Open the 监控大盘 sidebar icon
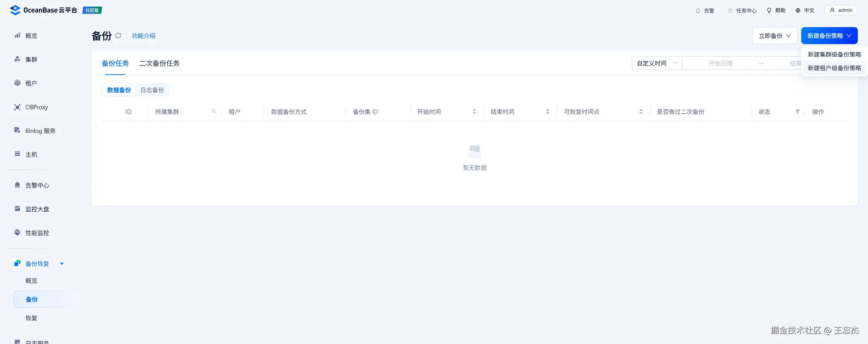Viewport: 868px width, 344px height. click(17, 209)
